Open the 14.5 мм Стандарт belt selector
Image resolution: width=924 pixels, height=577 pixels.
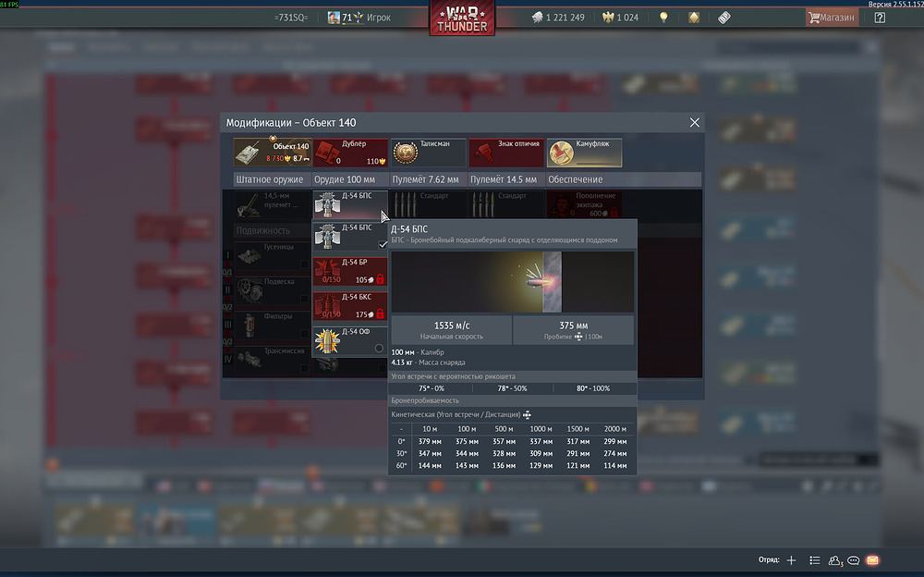pyautogui.click(x=506, y=204)
